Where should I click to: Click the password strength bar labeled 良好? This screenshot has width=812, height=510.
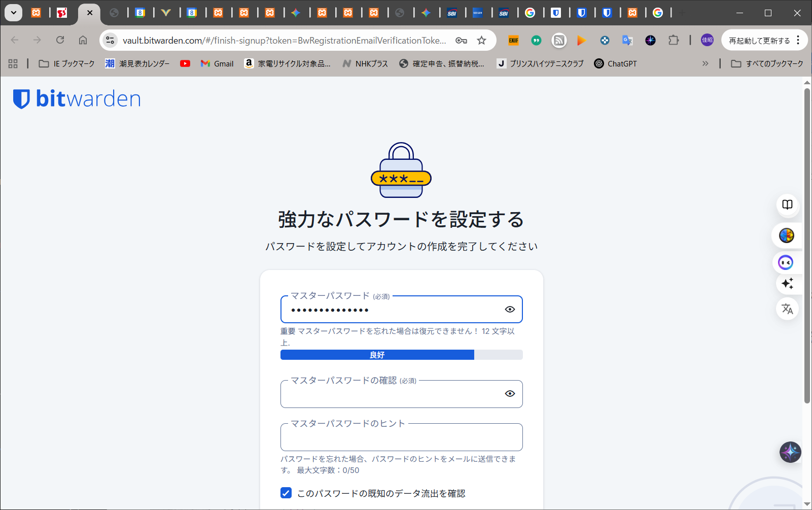tap(377, 355)
